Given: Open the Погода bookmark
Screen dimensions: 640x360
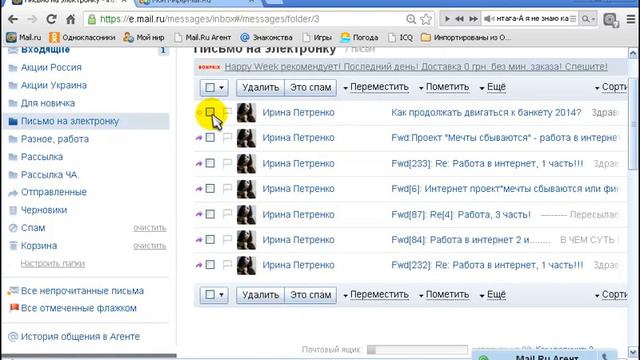Looking at the screenshot, I should point(360,38).
